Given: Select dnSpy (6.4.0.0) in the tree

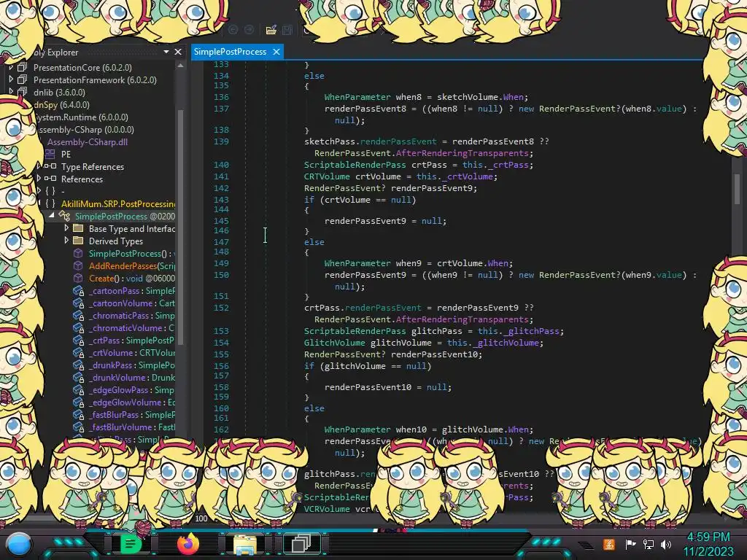Looking at the screenshot, I should point(62,105).
